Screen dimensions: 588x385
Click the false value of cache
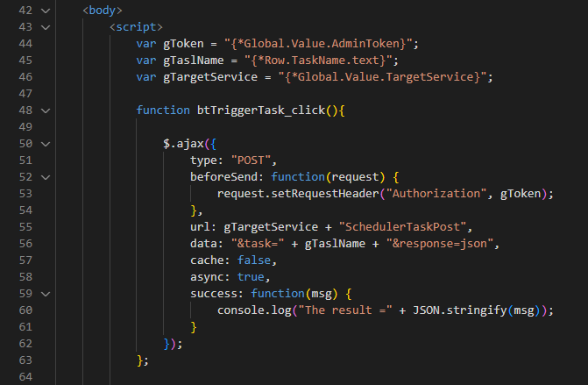click(x=254, y=260)
